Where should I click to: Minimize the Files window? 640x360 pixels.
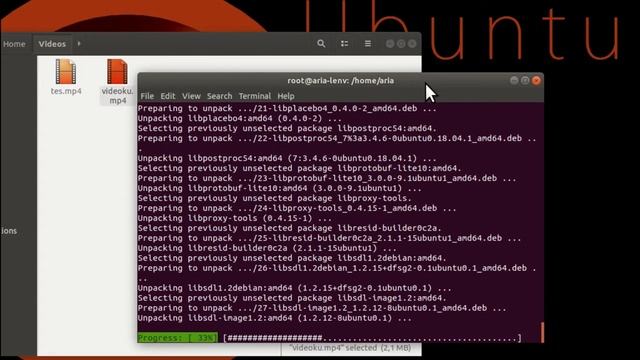click(x=390, y=44)
